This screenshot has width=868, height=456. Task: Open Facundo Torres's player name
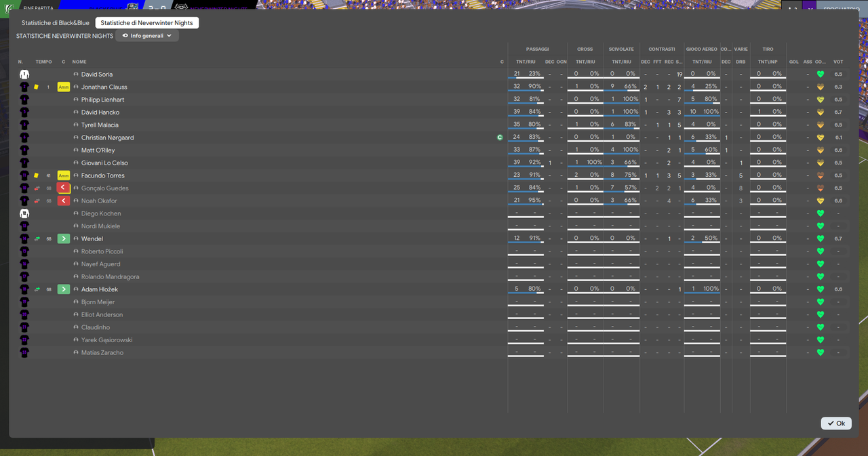point(103,175)
